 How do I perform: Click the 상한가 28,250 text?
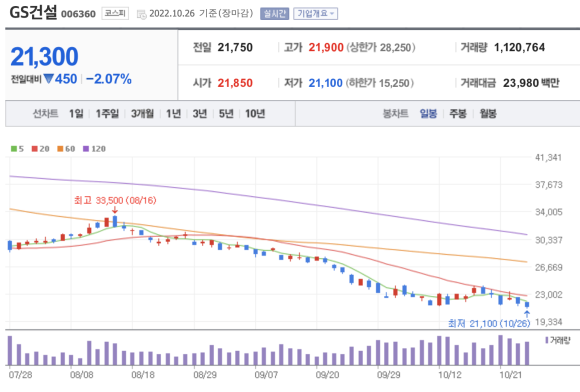click(381, 47)
